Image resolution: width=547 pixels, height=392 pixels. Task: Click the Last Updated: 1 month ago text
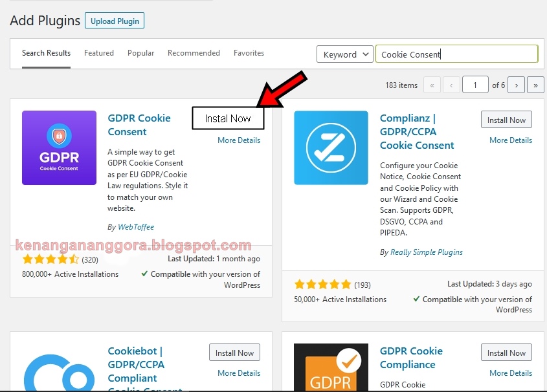tap(214, 259)
